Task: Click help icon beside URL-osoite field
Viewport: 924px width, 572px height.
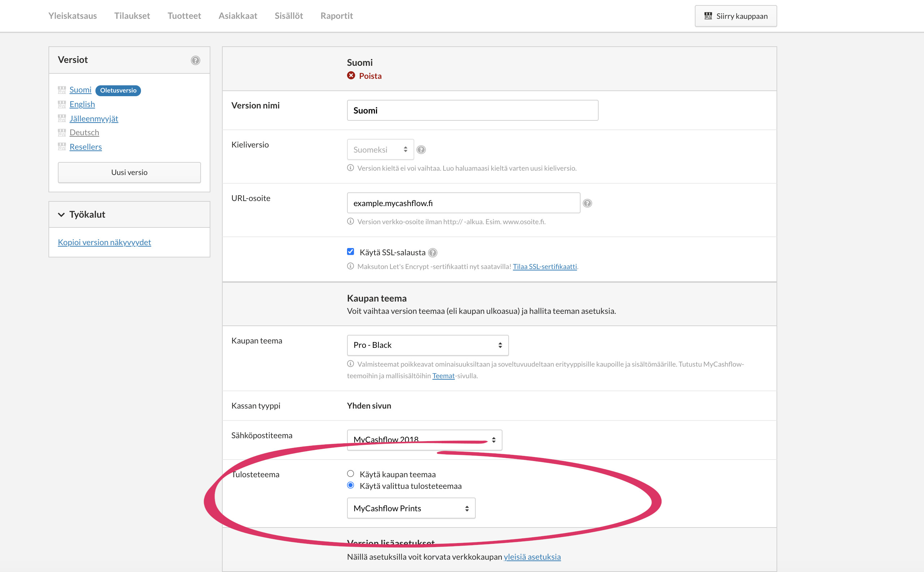Action: pos(587,203)
